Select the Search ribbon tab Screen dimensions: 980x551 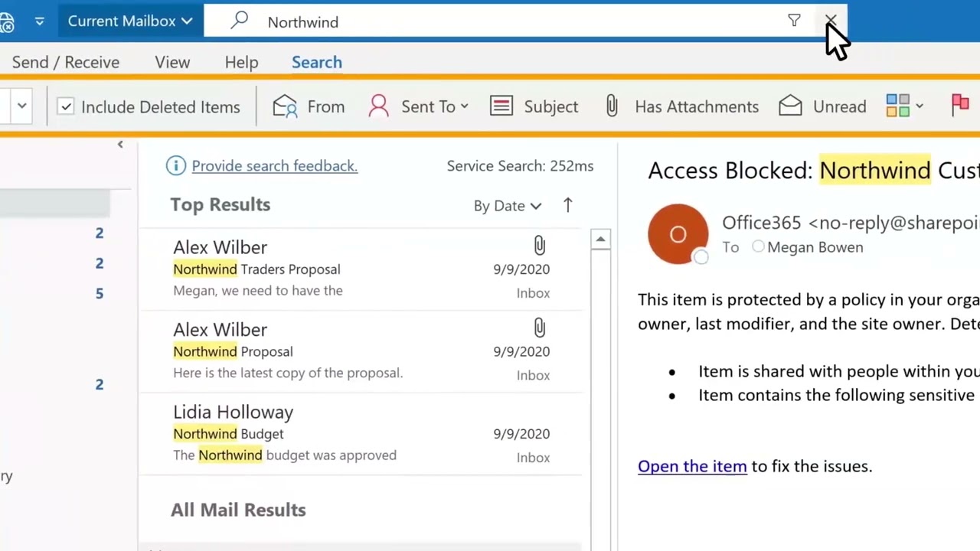(317, 62)
